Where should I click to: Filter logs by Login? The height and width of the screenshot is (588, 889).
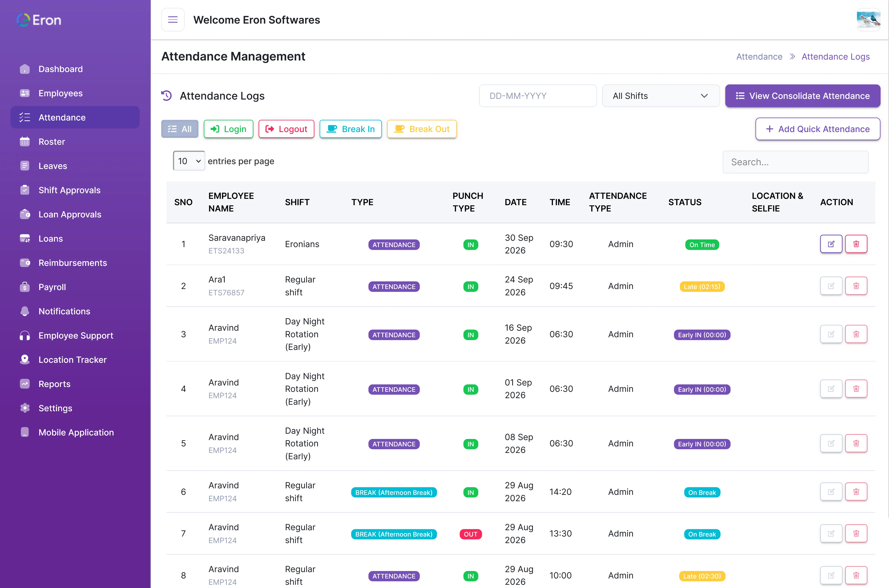coord(228,129)
